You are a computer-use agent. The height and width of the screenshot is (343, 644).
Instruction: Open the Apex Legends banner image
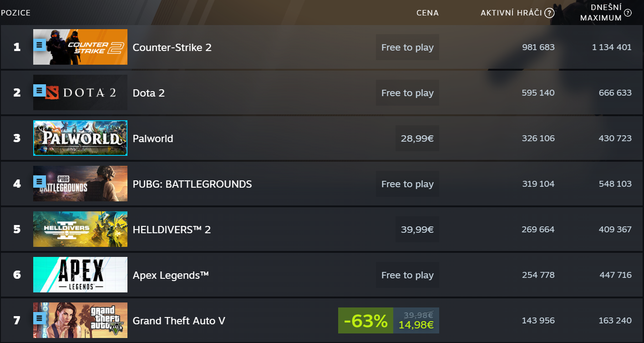coord(80,275)
